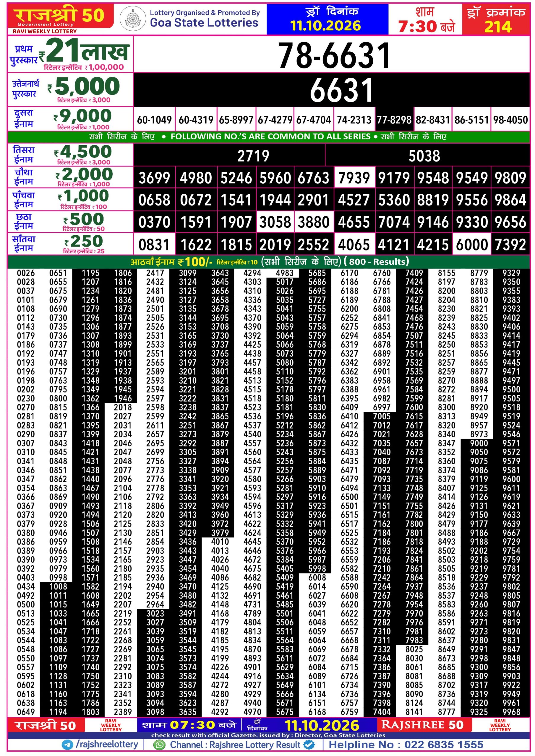Click eighth prize number 8025
The image size is (535, 756).
414,649
